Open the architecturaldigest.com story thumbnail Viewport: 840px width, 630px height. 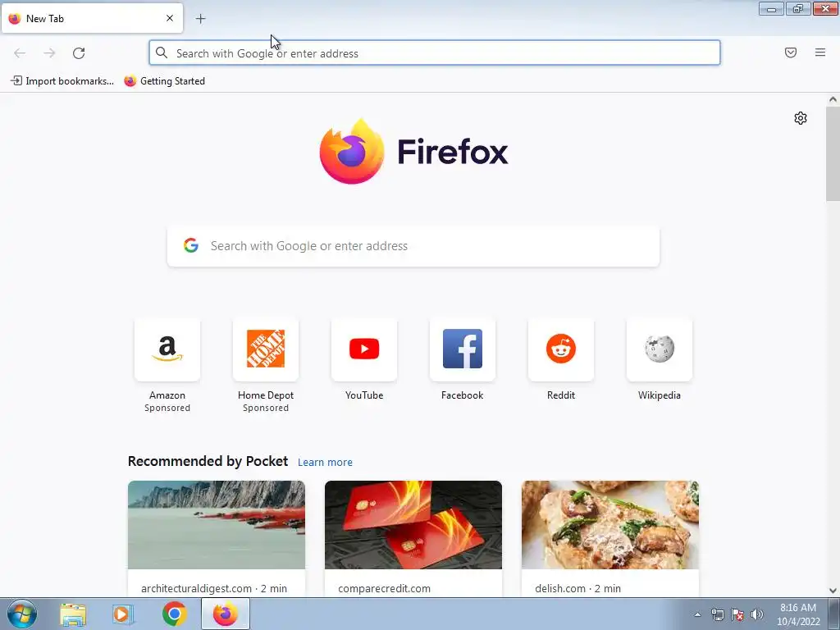[x=217, y=525]
